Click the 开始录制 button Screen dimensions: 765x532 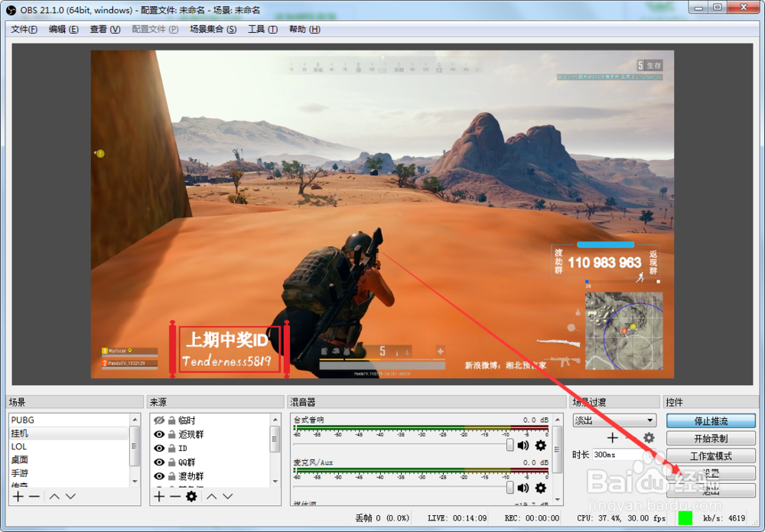[x=711, y=439]
